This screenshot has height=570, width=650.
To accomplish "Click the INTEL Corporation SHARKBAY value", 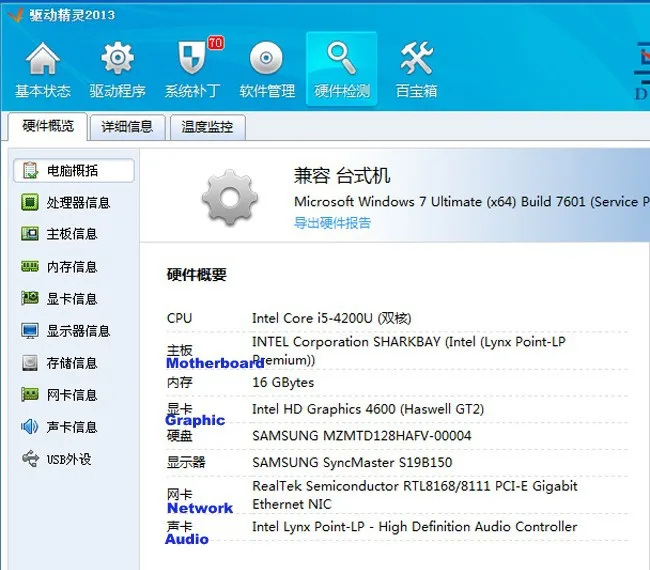I will (x=409, y=351).
